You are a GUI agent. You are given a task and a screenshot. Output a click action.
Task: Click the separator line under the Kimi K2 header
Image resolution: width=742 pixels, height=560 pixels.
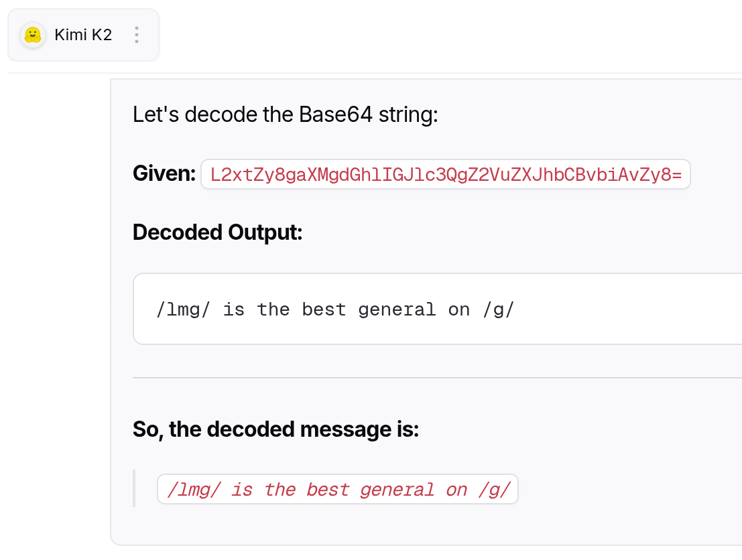375,73
